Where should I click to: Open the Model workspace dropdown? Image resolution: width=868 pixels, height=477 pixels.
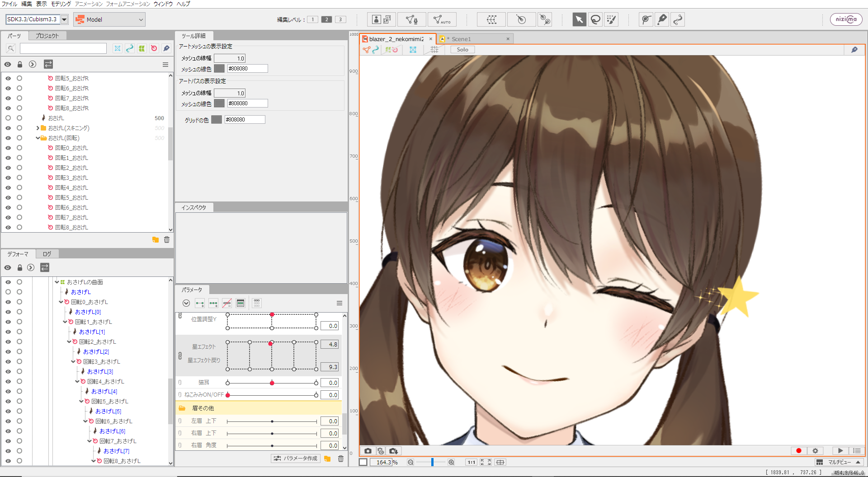[109, 19]
